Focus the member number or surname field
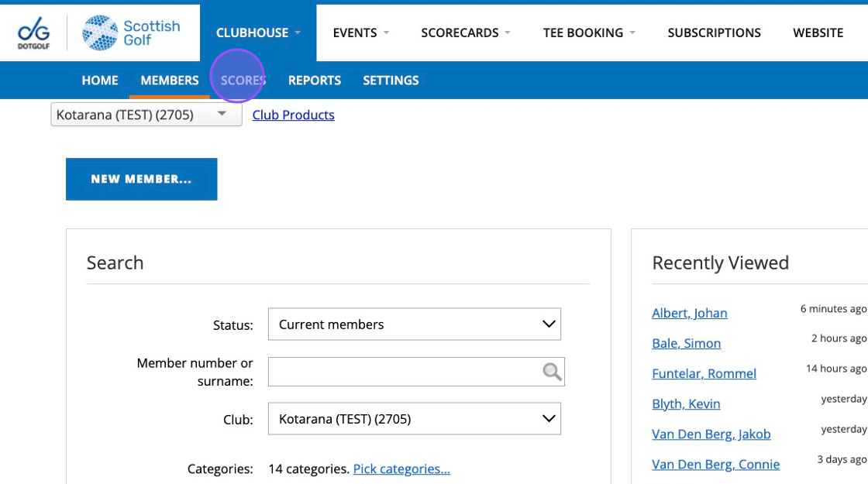Viewport: 868px width, 484px height. (416, 372)
